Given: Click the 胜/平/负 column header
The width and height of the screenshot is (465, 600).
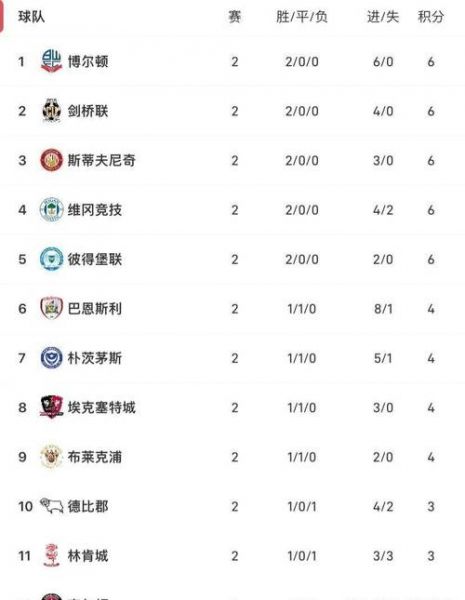Looking at the screenshot, I should 302,16.
